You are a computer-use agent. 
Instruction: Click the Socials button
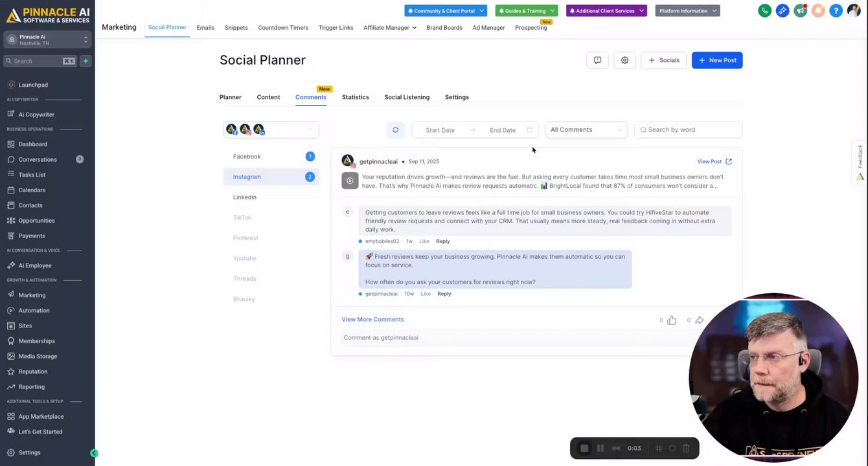point(663,60)
